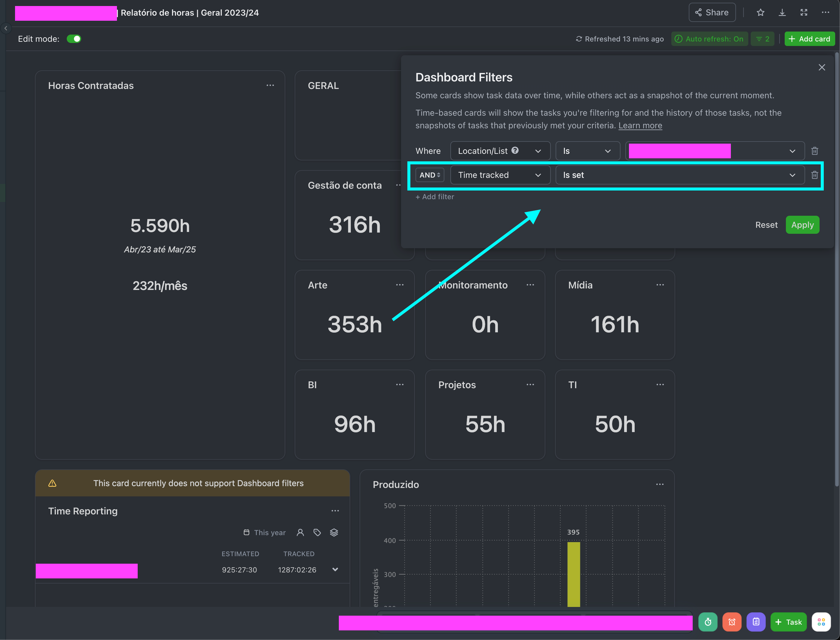Screen dimensions: 840x640
Task: Click the 316h value in Gestão de conta
Action: click(355, 225)
